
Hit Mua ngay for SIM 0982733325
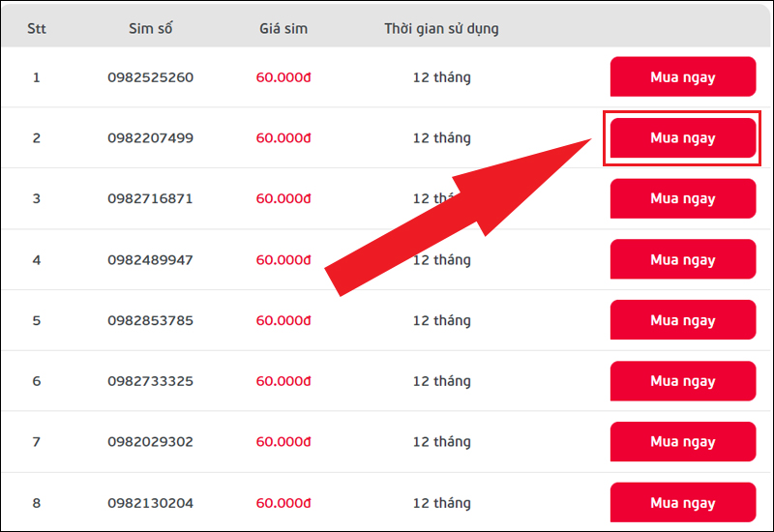click(682, 381)
